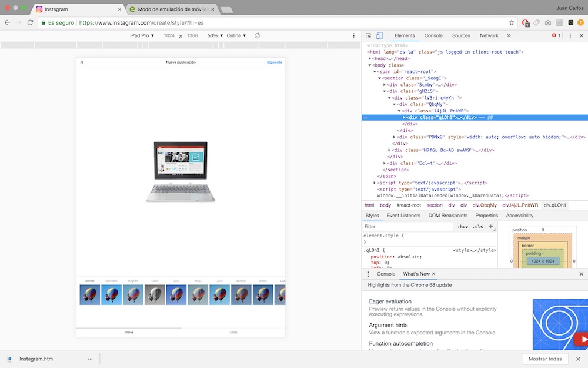Image resolution: width=588 pixels, height=368 pixels.
Task: Reload the page with the refresh icon
Action: [x=31, y=22]
